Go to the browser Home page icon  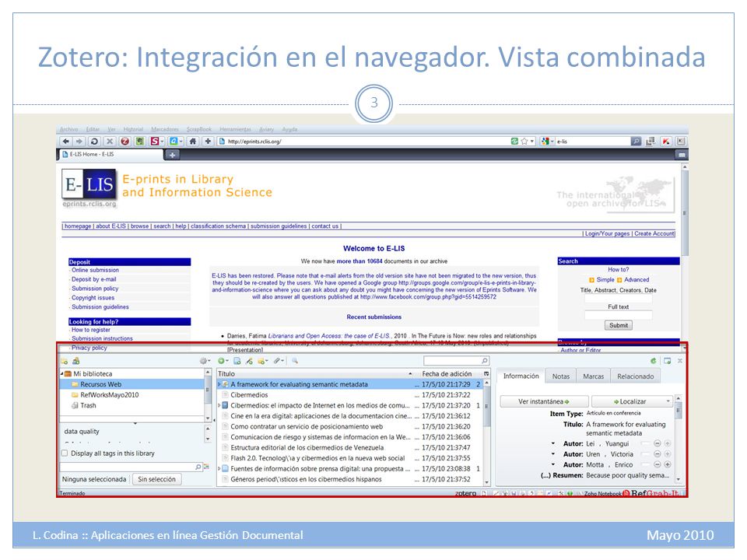point(192,142)
